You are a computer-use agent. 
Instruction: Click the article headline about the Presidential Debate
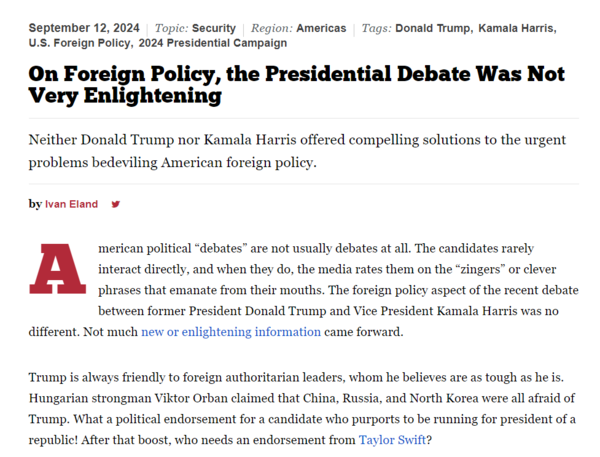click(297, 85)
